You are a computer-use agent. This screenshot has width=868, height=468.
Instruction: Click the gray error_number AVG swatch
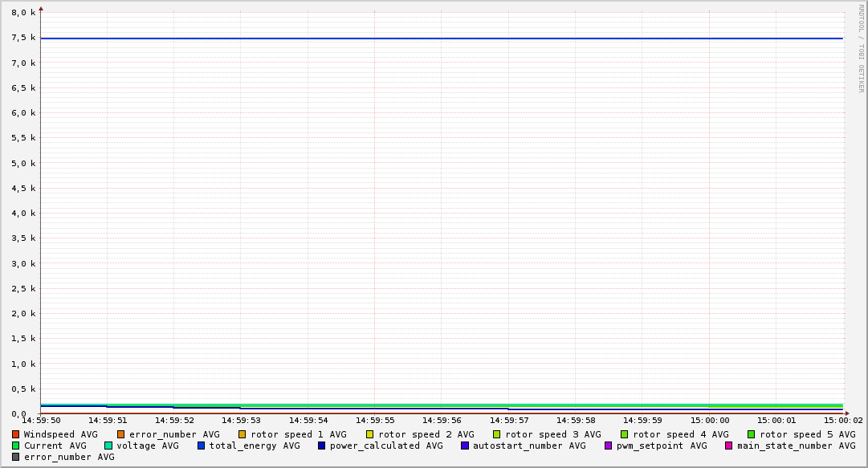(15, 457)
